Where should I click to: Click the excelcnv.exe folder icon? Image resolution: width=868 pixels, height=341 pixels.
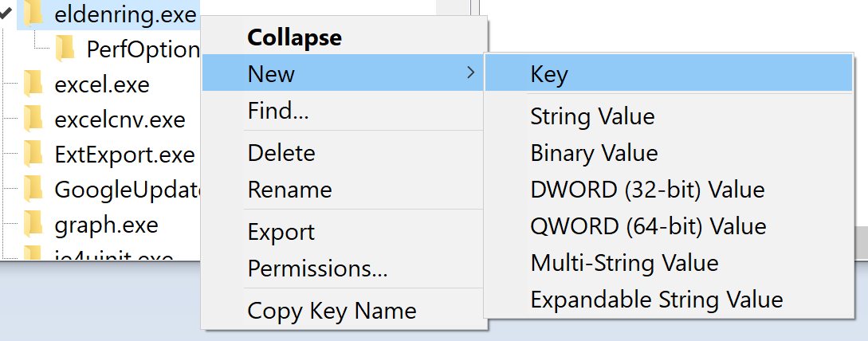coord(32,120)
